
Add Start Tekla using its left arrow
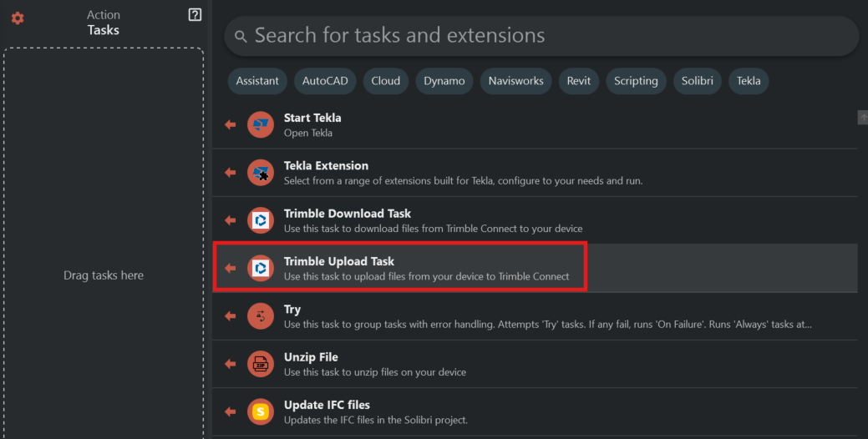pyautogui.click(x=231, y=125)
